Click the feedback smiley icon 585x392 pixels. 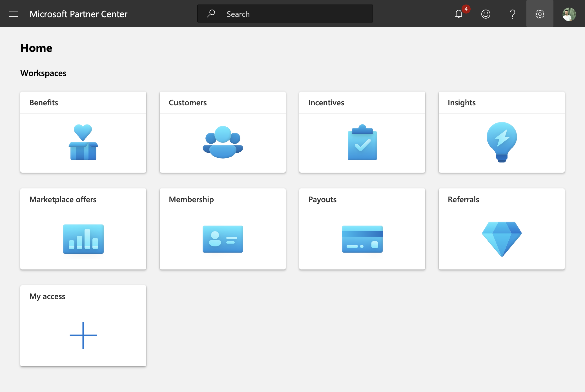click(486, 14)
